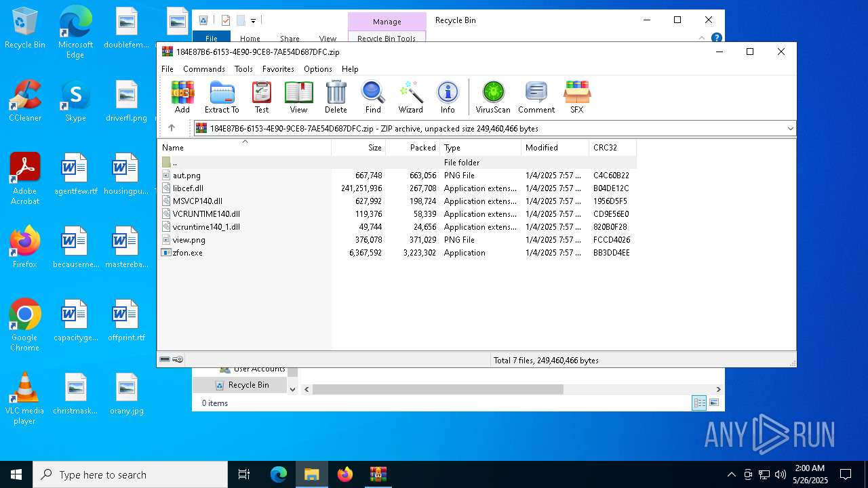Launch the Wizard tool

pos(410,97)
